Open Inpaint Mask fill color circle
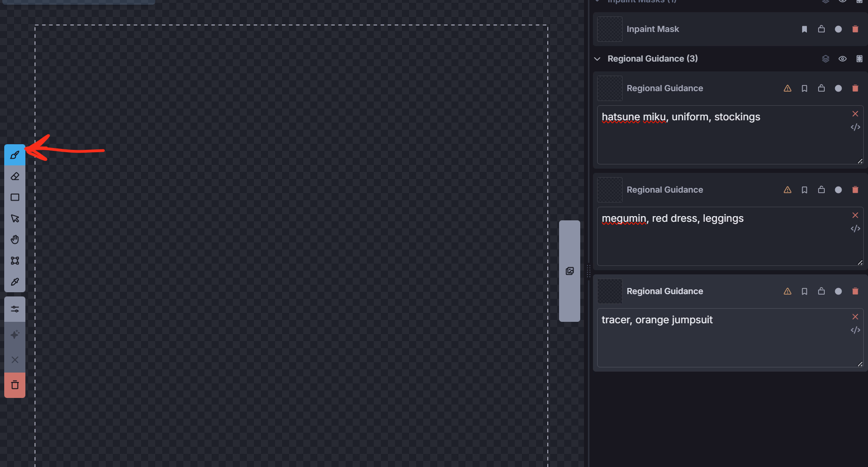 [x=838, y=29]
